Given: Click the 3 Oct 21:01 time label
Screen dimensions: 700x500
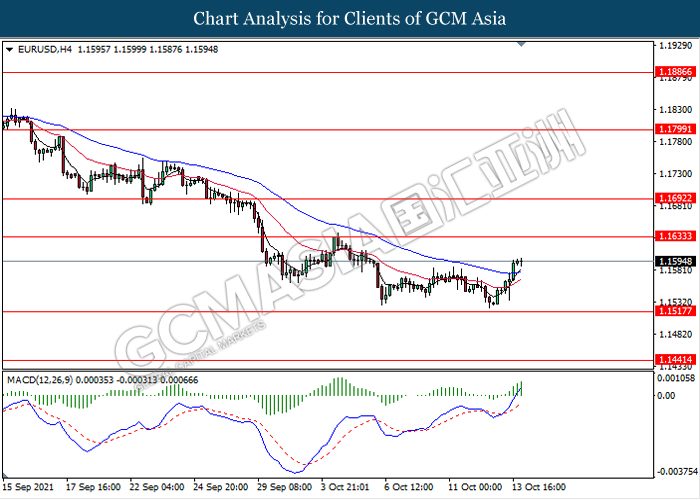Looking at the screenshot, I should [x=345, y=487].
